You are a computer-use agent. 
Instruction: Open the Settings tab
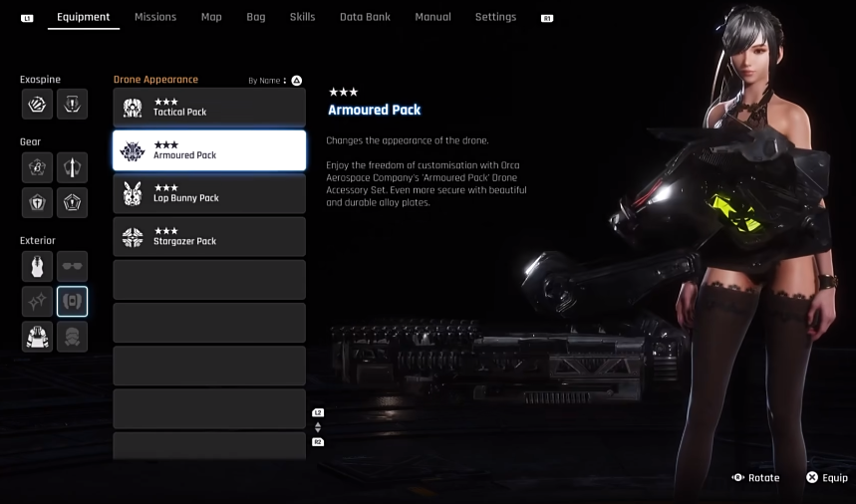point(495,17)
